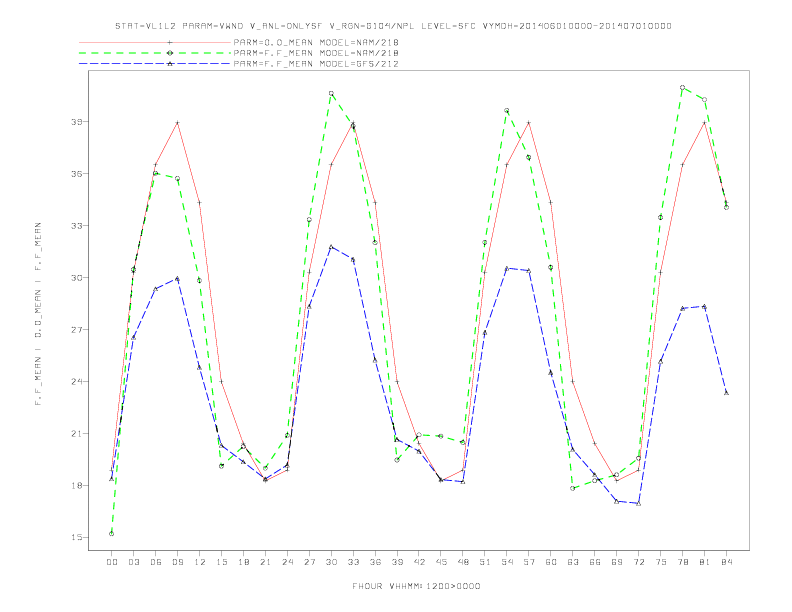The image size is (792, 612).
Task: Click green circle peak marker at hour 78
Action: (682, 87)
